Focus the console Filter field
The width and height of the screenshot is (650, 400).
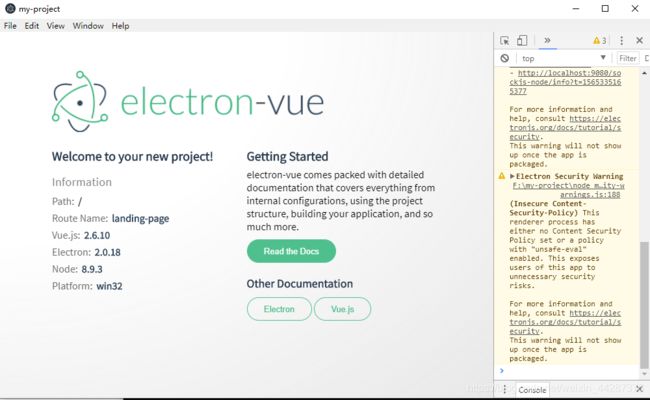628,58
